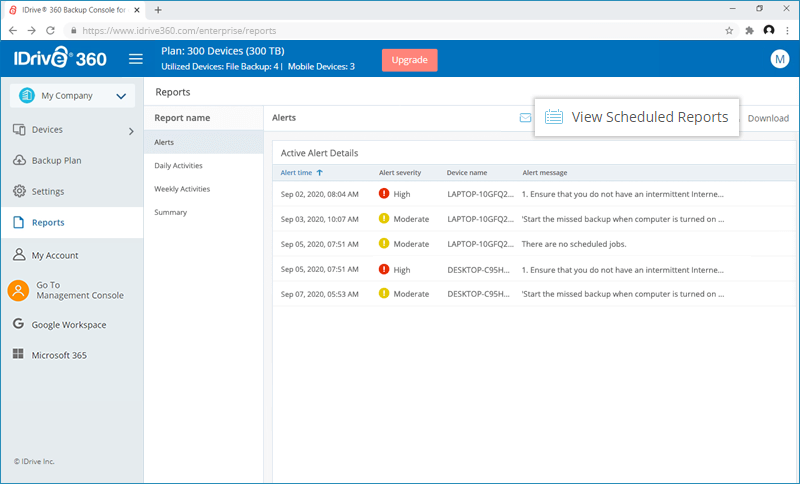
Task: Click the Google G icon
Action: [x=18, y=323]
